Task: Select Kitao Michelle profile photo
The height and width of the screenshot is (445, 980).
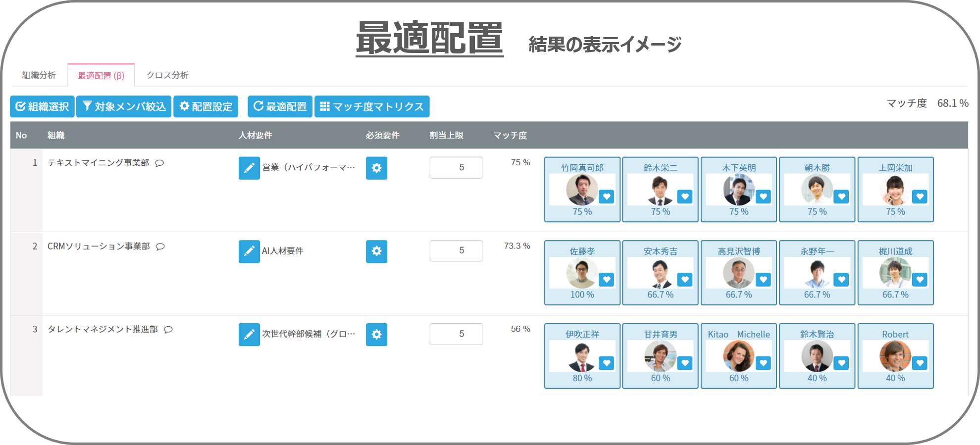Action: [x=738, y=356]
